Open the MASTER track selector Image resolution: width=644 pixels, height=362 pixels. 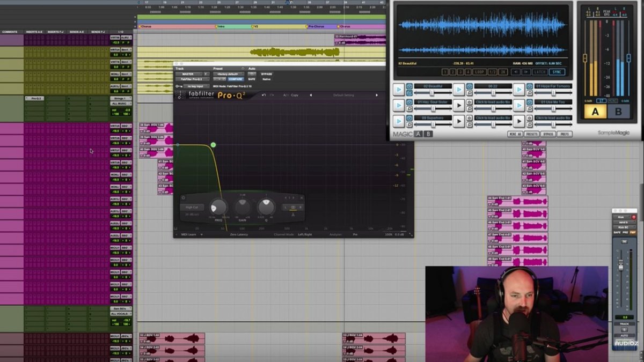(x=189, y=74)
